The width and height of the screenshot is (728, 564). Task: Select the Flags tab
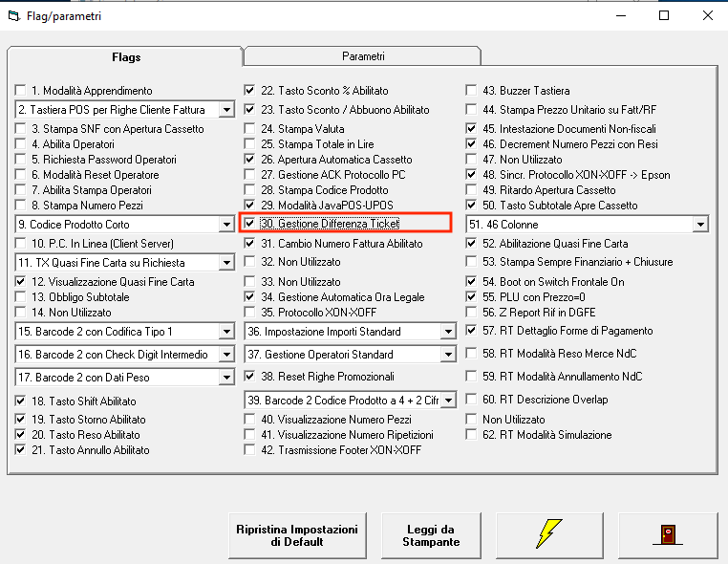126,57
